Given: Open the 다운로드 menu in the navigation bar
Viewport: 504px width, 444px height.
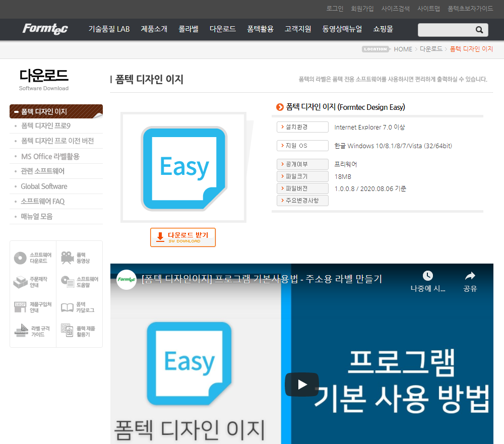Looking at the screenshot, I should 222,29.
